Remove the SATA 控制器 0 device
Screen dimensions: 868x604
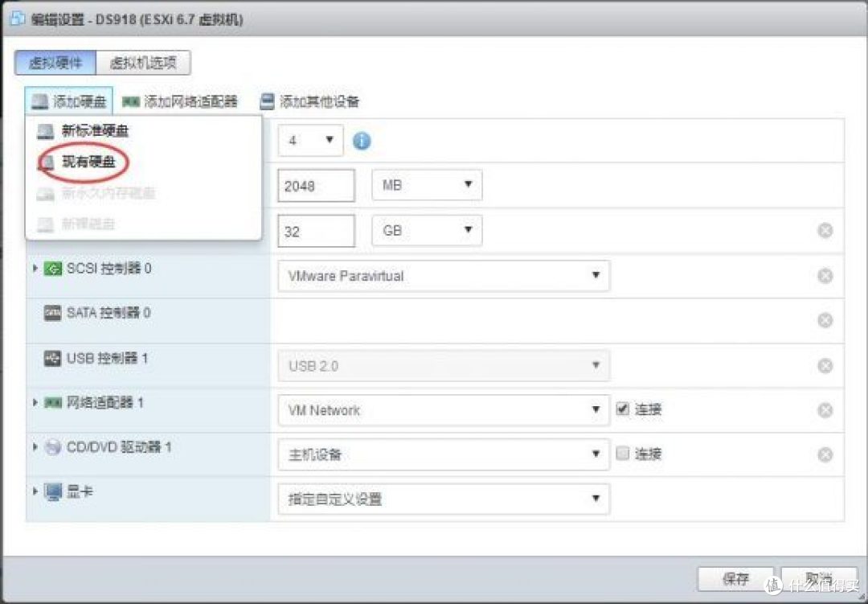[x=825, y=320]
